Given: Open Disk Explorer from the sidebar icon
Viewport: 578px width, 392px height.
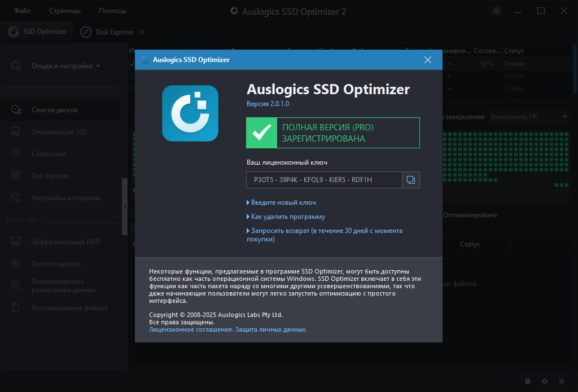Looking at the screenshot, I should pos(16,176).
